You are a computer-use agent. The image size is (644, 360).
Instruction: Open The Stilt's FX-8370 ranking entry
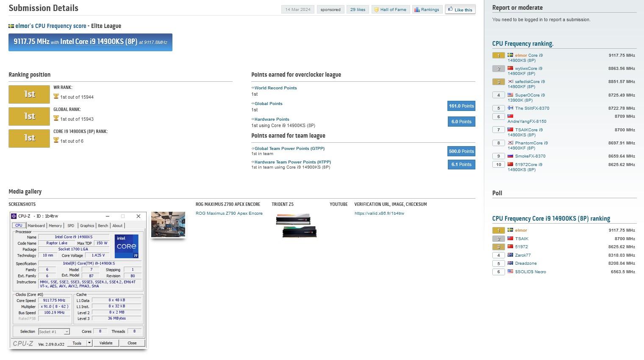532,108
